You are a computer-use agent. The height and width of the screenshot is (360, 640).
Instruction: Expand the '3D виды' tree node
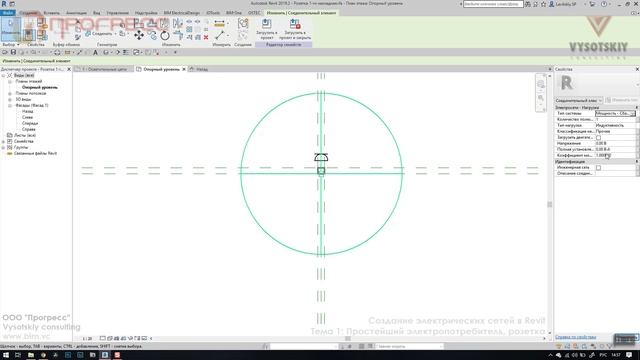coord(10,100)
